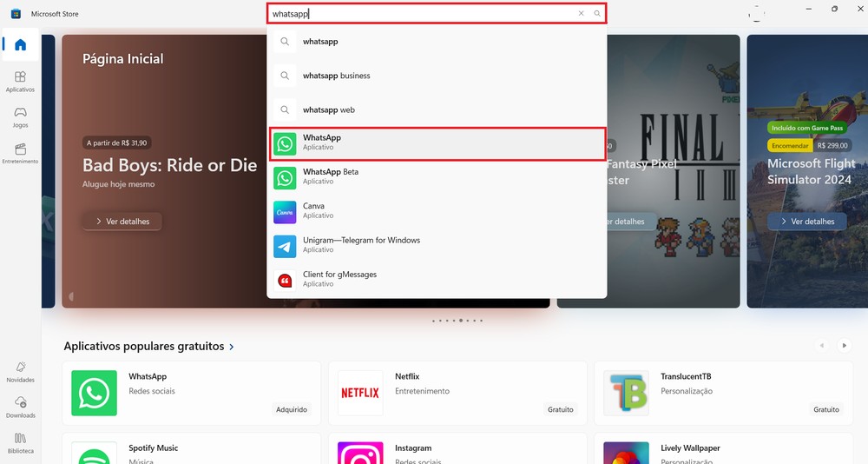The height and width of the screenshot is (464, 868).
Task: Open the Lively Wallpaper app card
Action: (724, 448)
